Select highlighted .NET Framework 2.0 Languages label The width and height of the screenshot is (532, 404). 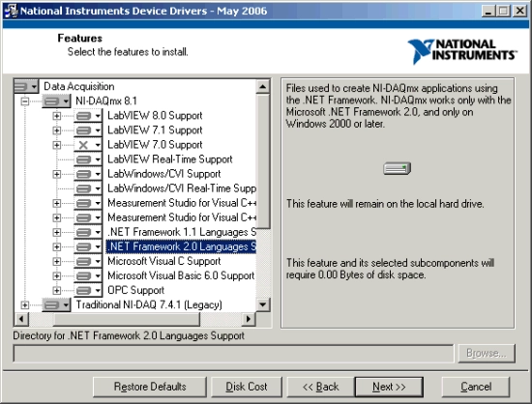point(181,246)
